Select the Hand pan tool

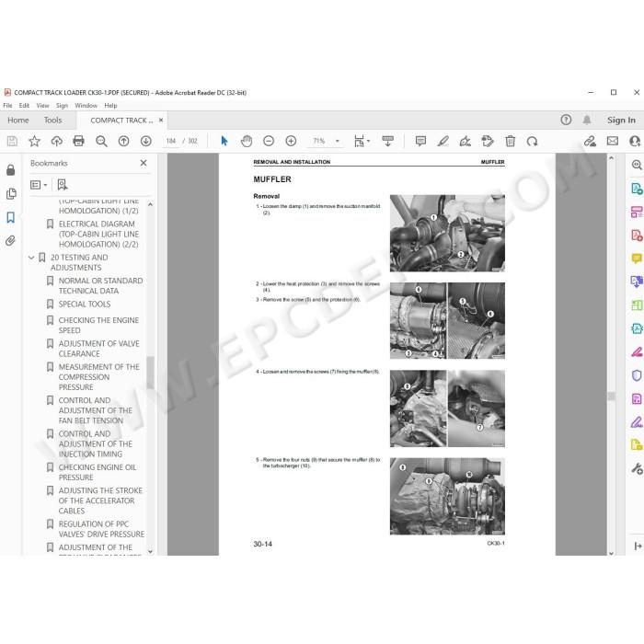point(246,142)
